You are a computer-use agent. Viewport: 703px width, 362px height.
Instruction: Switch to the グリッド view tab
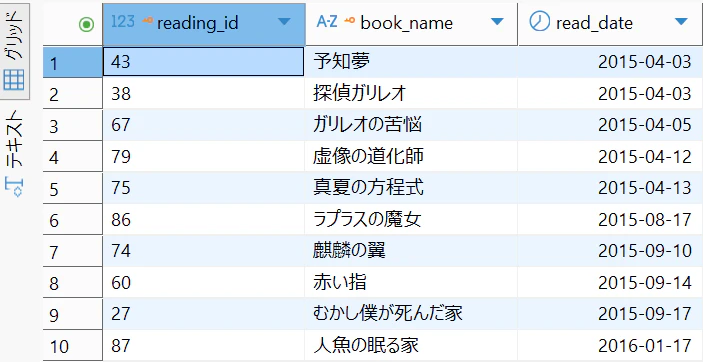[x=15, y=51]
